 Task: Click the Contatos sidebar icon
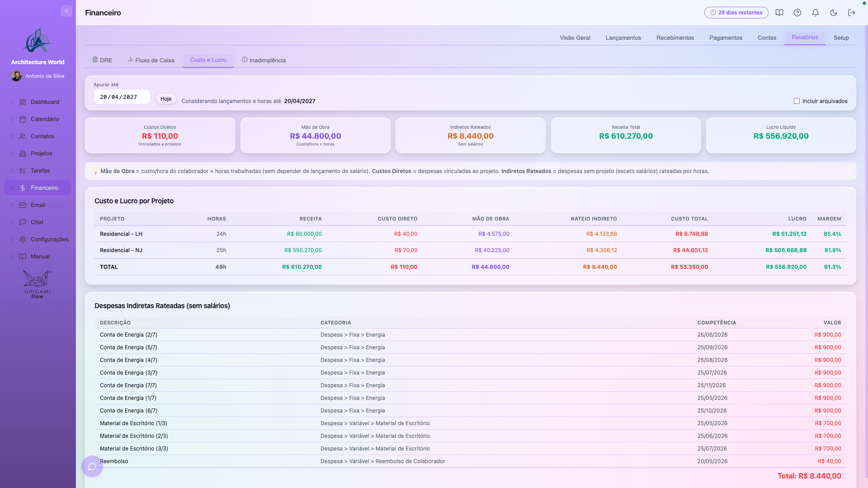click(23, 136)
